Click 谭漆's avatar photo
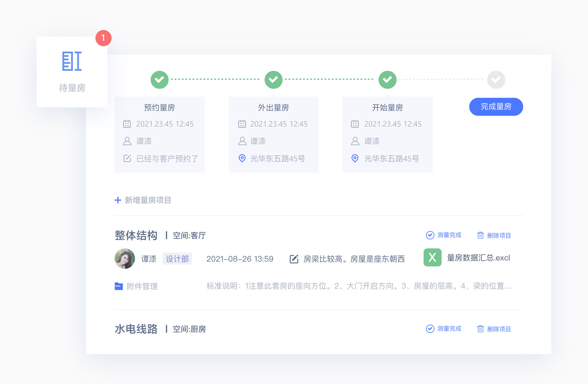This screenshot has width=588, height=384. coord(125,259)
